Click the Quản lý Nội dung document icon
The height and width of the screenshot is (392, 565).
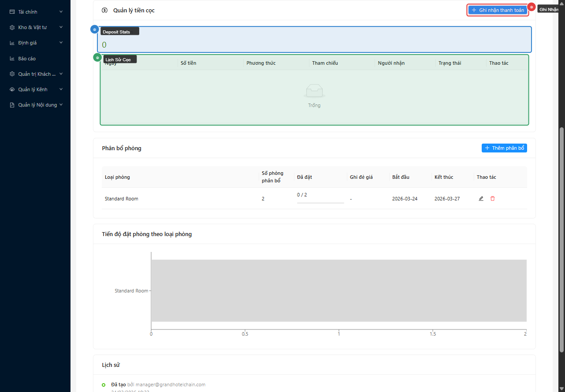click(x=11, y=104)
